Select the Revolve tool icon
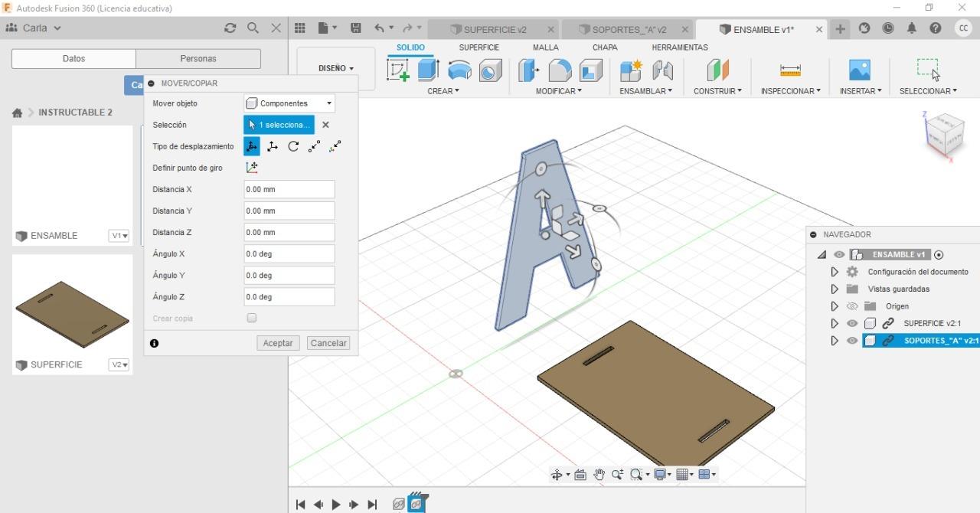Screen dimensions: 980x513 459,70
